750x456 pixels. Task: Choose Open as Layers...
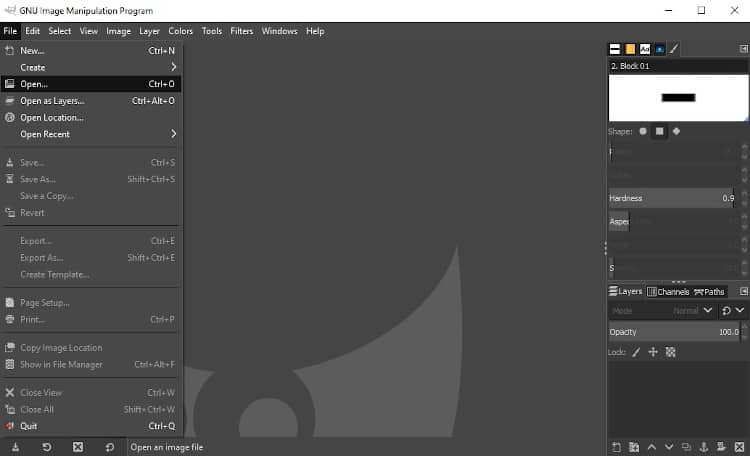pyautogui.click(x=91, y=100)
